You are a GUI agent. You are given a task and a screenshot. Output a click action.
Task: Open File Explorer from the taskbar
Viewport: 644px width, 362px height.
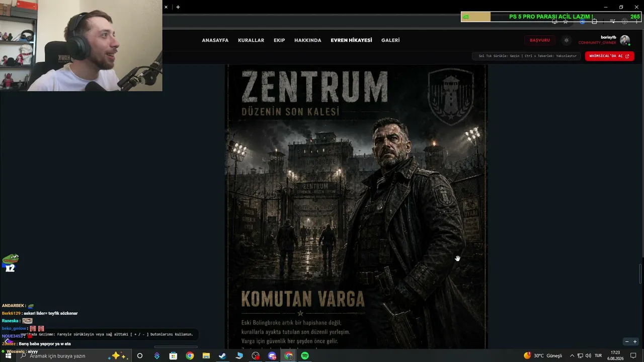coord(206,355)
